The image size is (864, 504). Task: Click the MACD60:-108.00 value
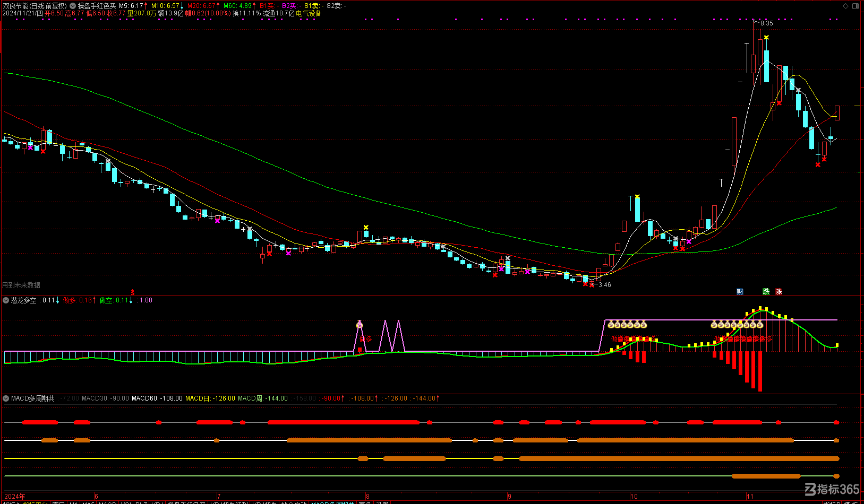[157, 398]
